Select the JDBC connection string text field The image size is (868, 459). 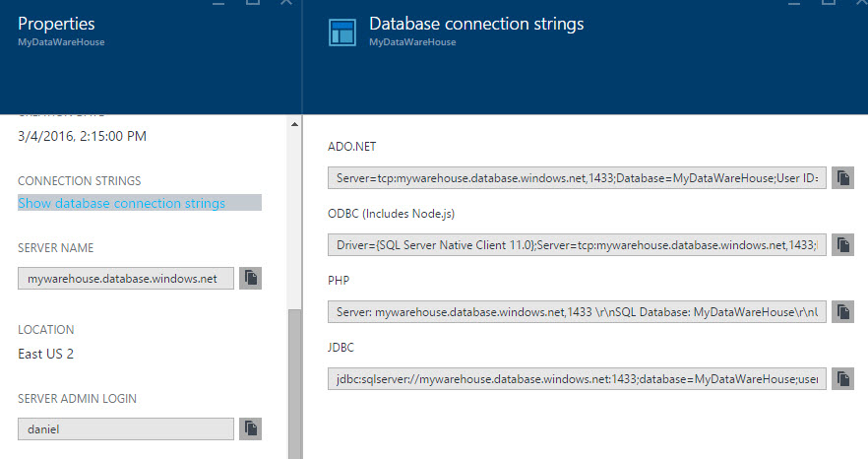(577, 377)
